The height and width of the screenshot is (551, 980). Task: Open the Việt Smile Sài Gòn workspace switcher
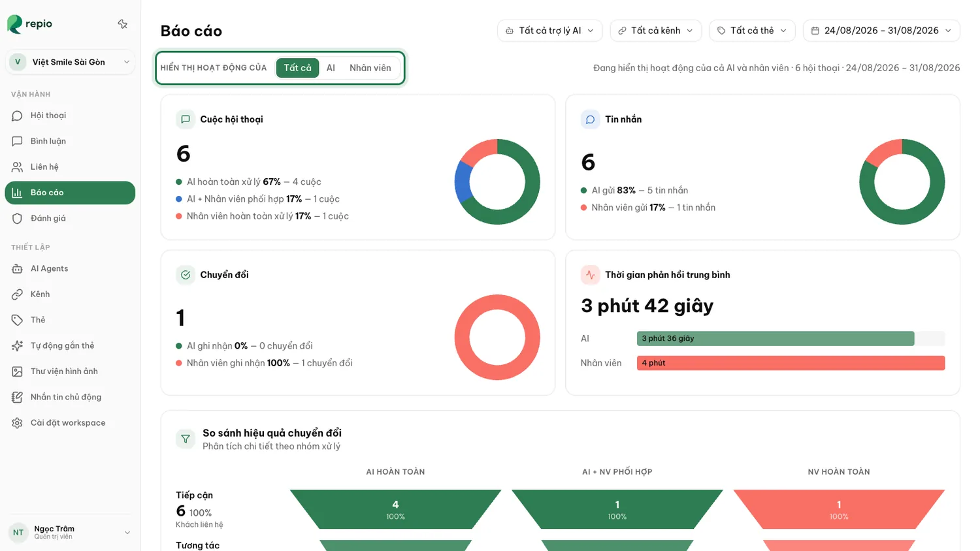pyautogui.click(x=71, y=62)
